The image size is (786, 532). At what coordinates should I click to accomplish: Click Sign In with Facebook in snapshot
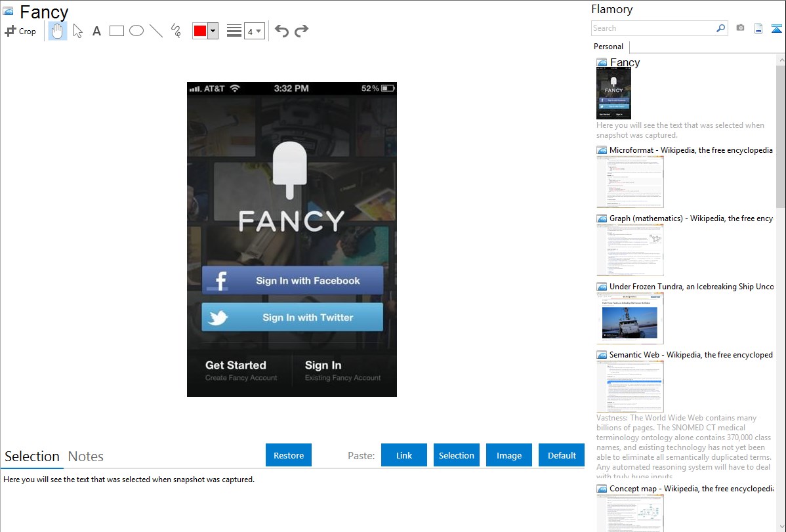click(x=293, y=280)
